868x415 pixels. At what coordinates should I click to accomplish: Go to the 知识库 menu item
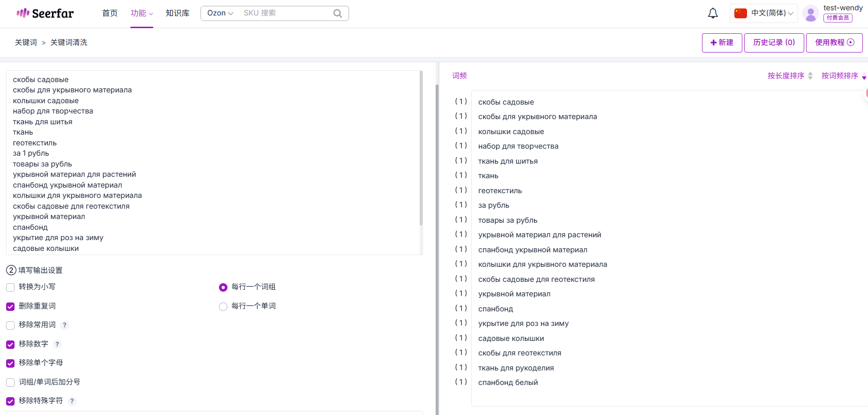point(177,13)
